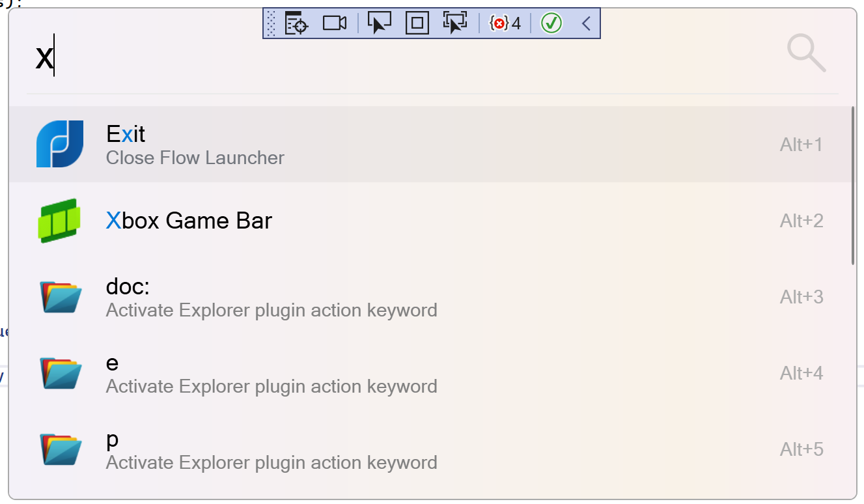Open binding failures indicator showing 4
The height and width of the screenshot is (504, 864).
coord(505,24)
